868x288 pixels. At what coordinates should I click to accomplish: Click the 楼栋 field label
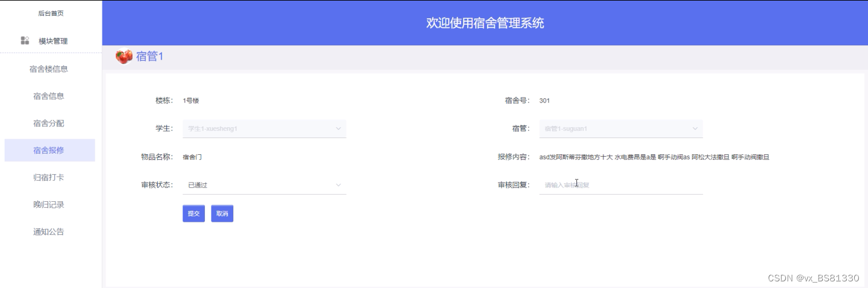[164, 101]
